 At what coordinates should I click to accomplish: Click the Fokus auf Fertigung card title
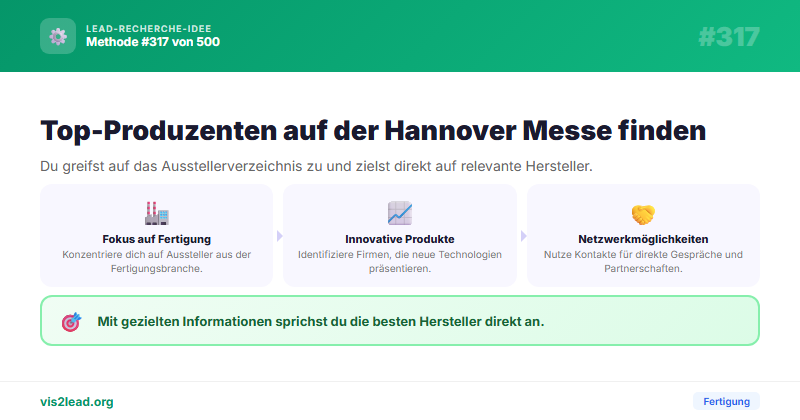pyautogui.click(x=157, y=239)
